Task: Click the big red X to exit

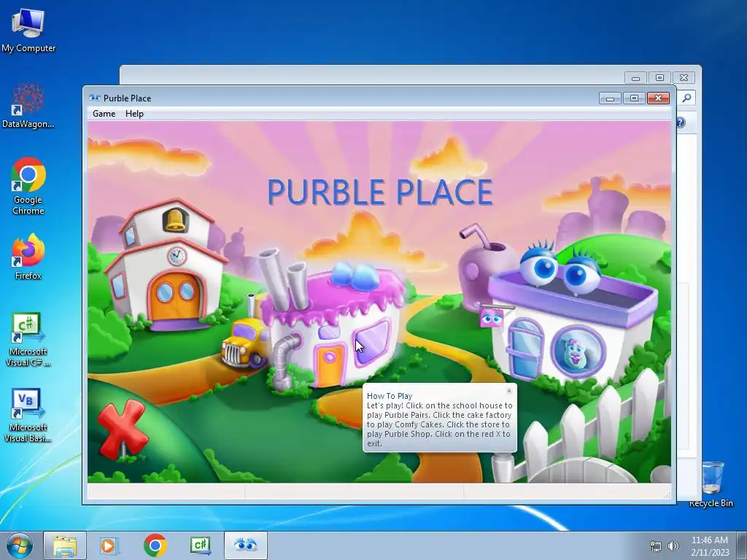Action: (x=123, y=429)
